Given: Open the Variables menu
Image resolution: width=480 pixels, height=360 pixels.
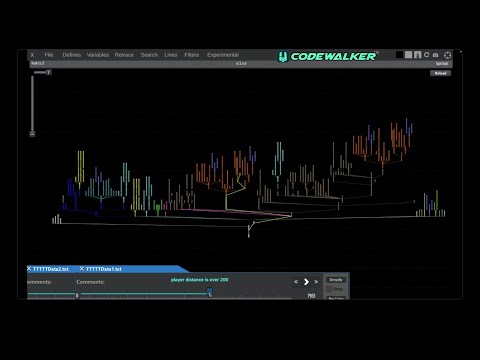Looking at the screenshot, I should [98, 55].
